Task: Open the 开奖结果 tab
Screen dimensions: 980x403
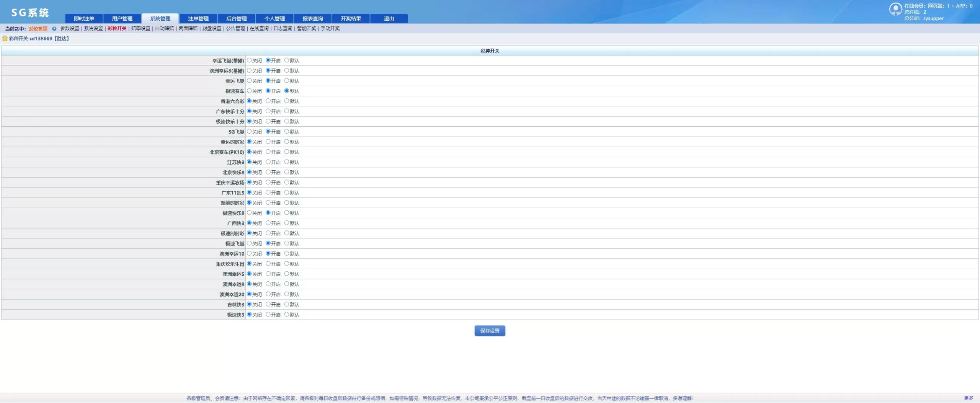Action: [351, 18]
